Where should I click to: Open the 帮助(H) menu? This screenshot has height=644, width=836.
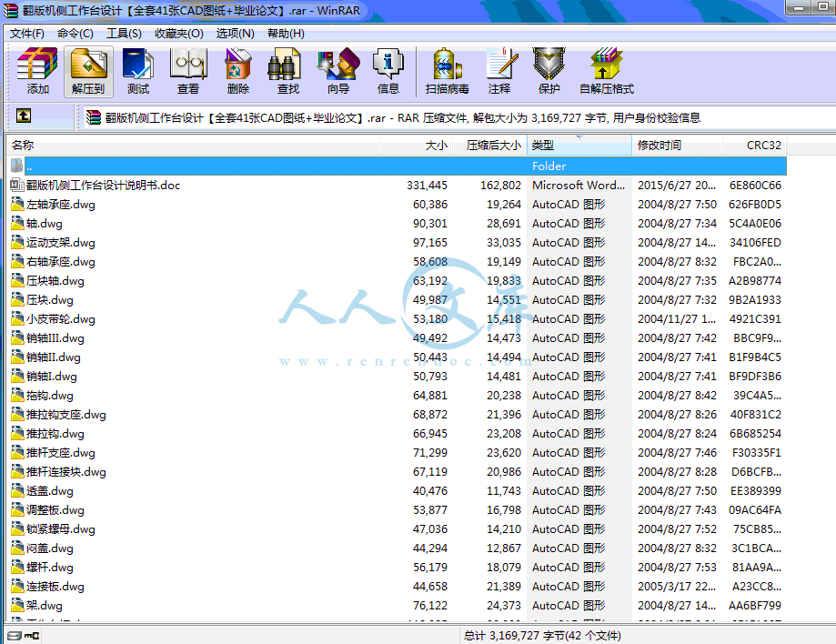[x=286, y=34]
